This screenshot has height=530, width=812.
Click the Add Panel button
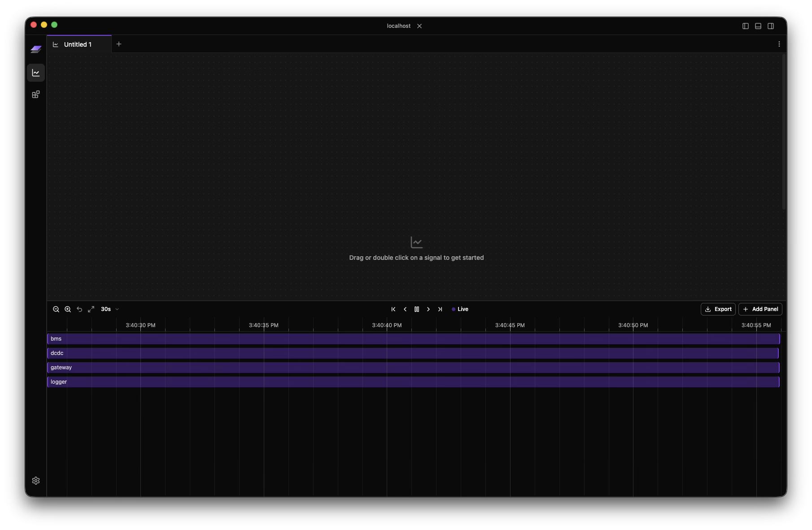coord(761,309)
